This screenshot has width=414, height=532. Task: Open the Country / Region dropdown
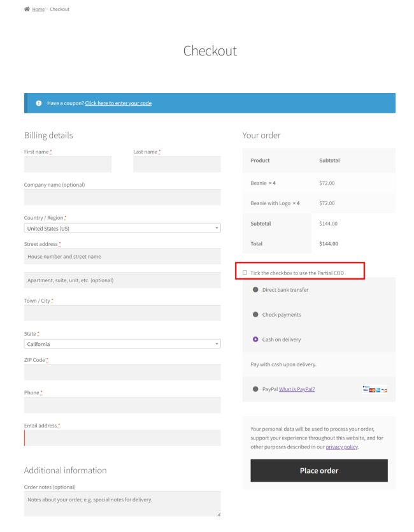pyautogui.click(x=122, y=228)
